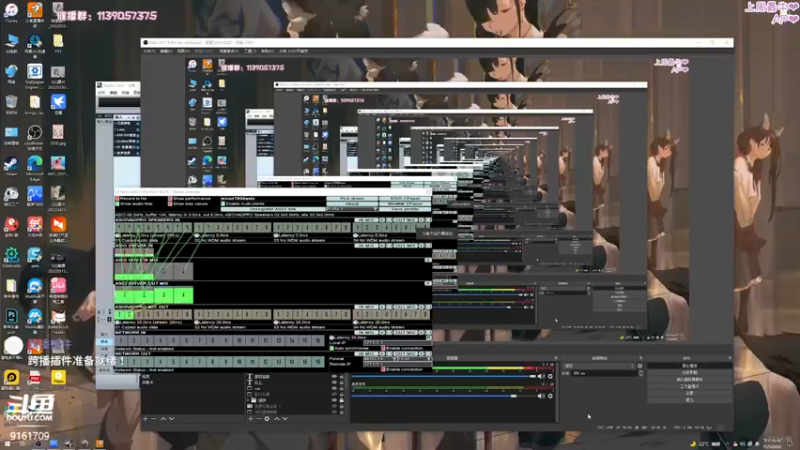Click the Save profile button
The height and width of the screenshot is (450, 800).
405,209
